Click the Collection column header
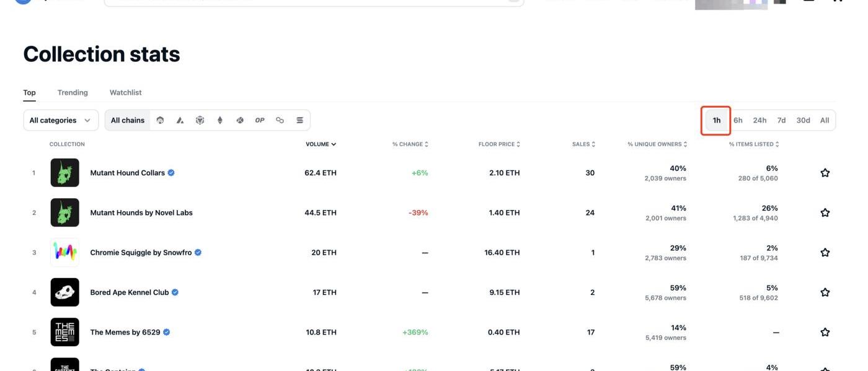The image size is (868, 371). tap(67, 144)
